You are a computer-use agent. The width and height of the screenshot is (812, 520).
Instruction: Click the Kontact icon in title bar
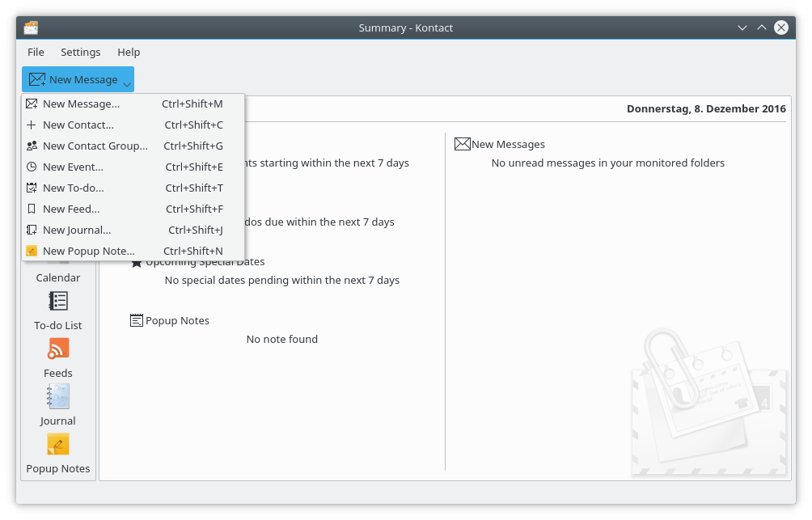pyautogui.click(x=31, y=27)
